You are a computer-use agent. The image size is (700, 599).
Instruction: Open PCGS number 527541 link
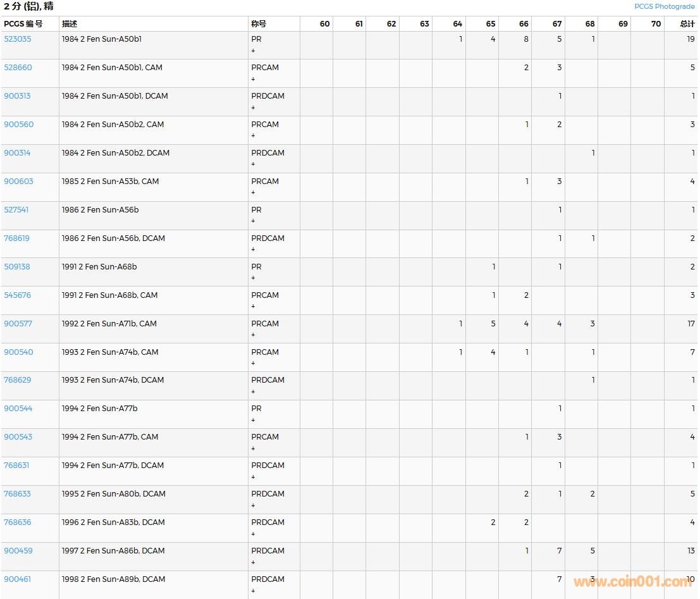[x=16, y=210]
